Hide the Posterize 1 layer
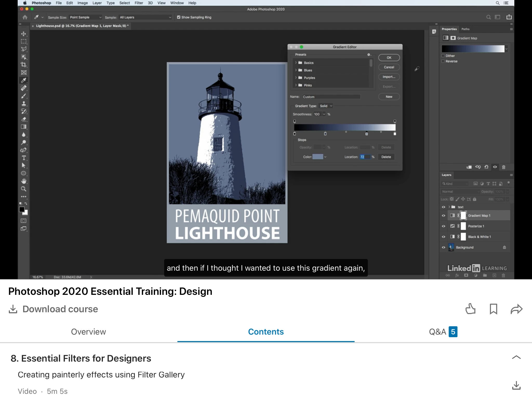The image size is (532, 399). click(x=443, y=226)
